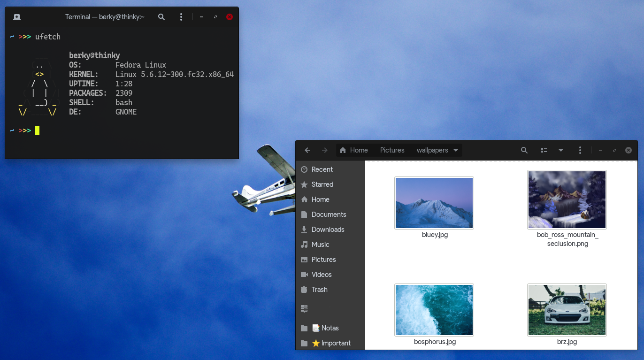Go to Home in the path bar

(x=354, y=150)
